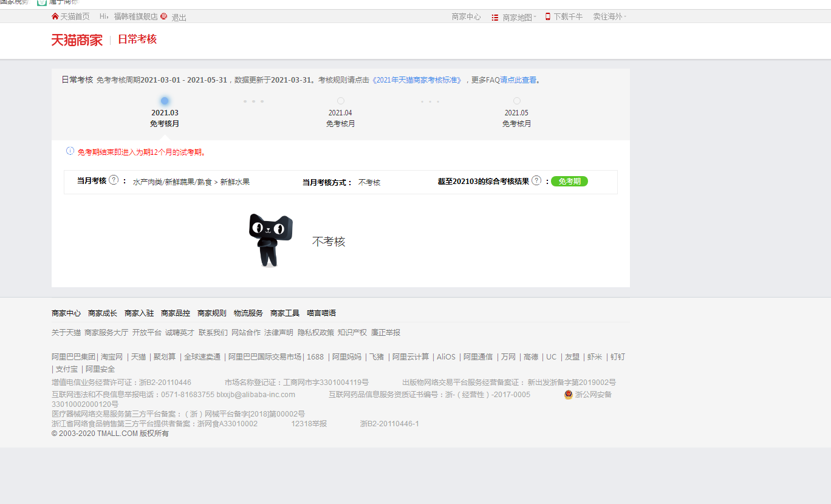The image size is (831, 504).
Task: Click the 下载千牛 link
Action: (568, 17)
